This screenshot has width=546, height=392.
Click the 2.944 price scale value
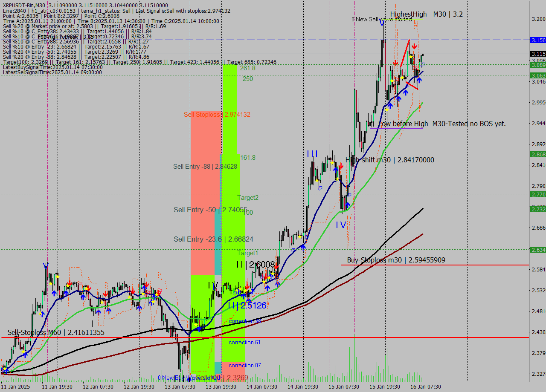(x=539, y=123)
